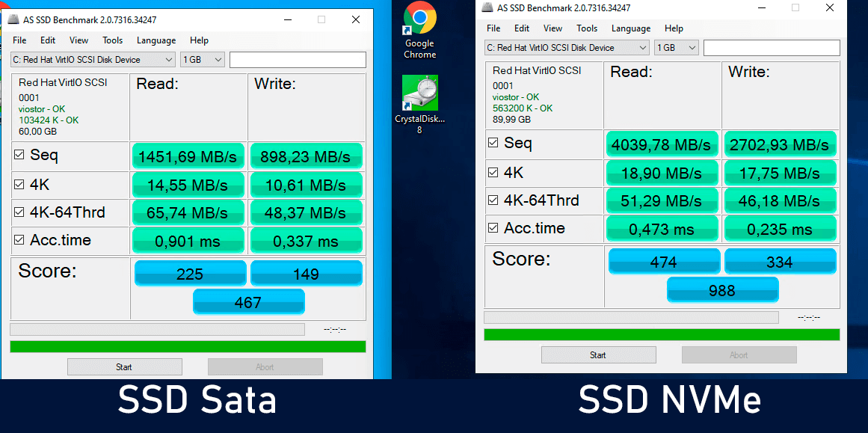The width and height of the screenshot is (868, 433).
Task: Click the total score 467
Action: point(248,302)
